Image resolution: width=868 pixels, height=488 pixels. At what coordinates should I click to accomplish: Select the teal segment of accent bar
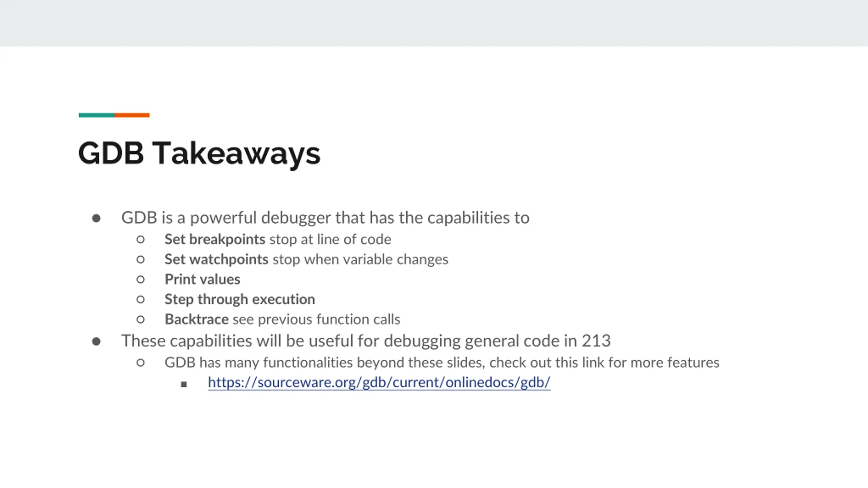[97, 115]
